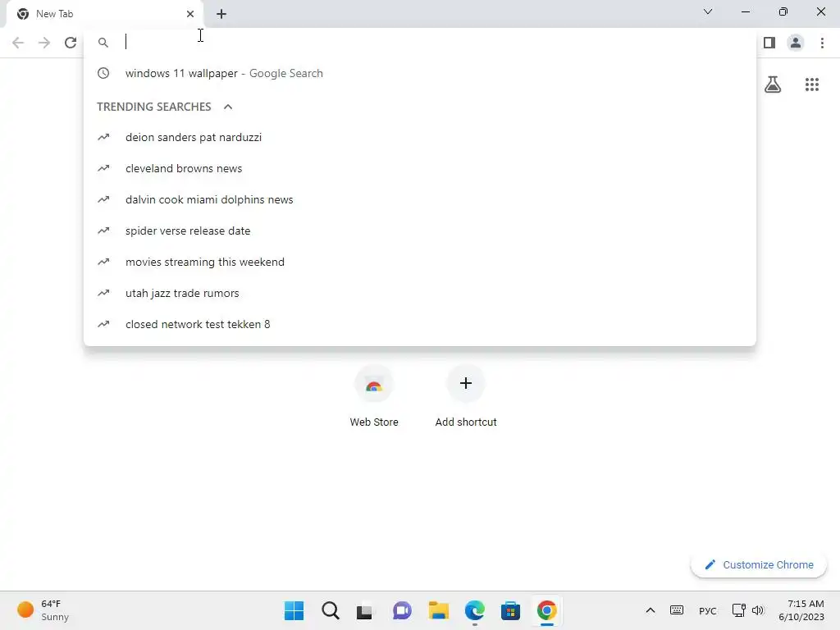Select movies streaming this weekend suggestion
The height and width of the screenshot is (630, 840).
point(420,262)
